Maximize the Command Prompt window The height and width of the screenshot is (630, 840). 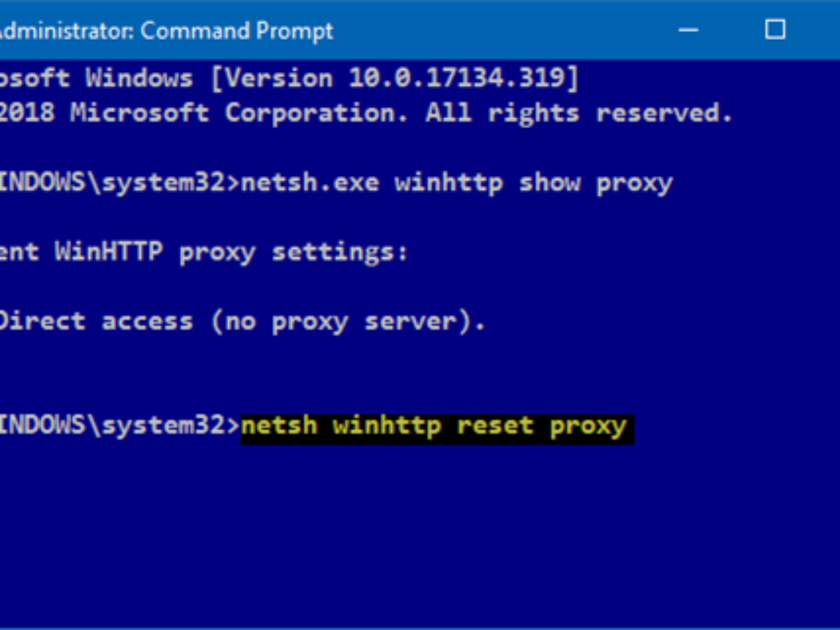tap(775, 29)
